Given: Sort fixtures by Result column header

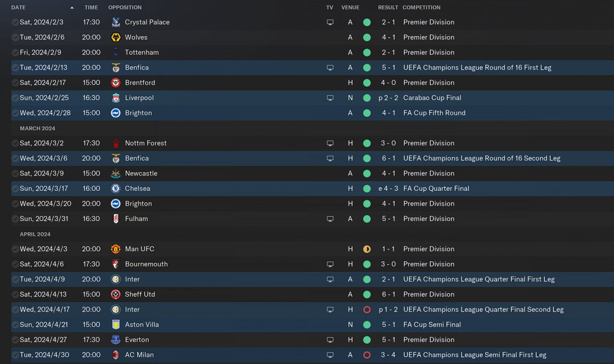Looking at the screenshot, I should (x=388, y=8).
